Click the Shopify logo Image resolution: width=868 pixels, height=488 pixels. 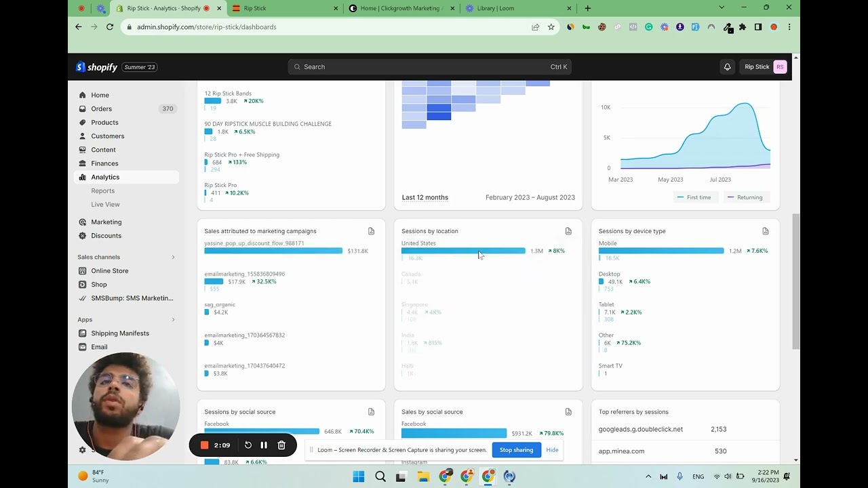point(97,67)
